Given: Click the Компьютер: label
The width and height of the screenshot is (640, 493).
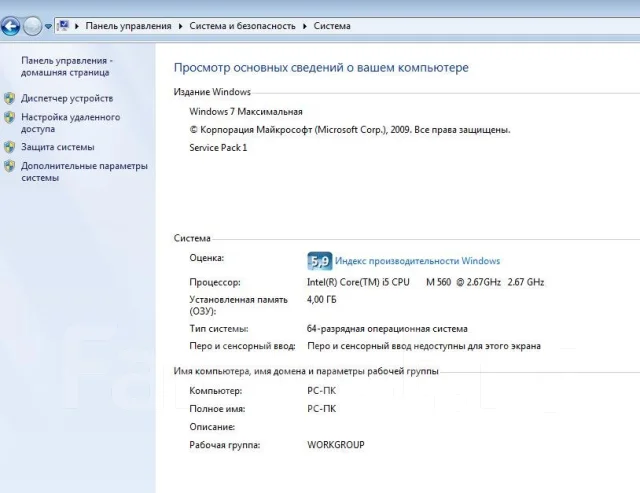Looking at the screenshot, I should pyautogui.click(x=216, y=391).
